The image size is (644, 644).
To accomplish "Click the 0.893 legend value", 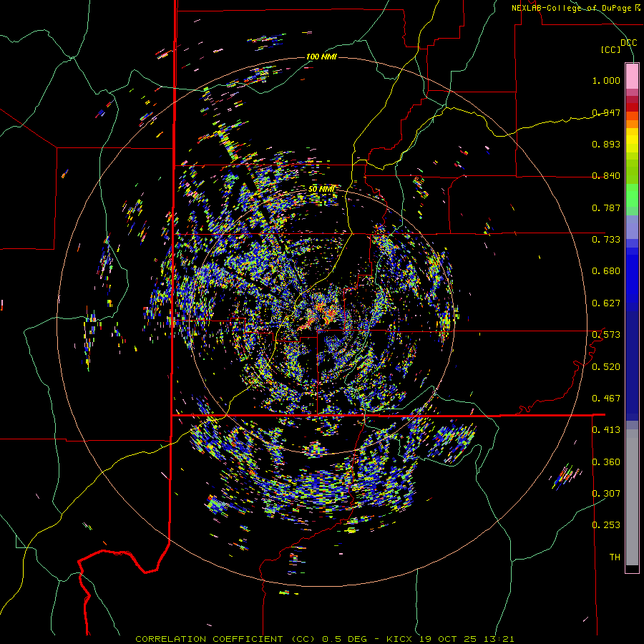I will 606,144.
